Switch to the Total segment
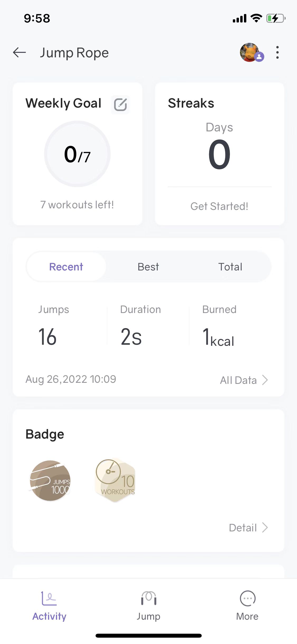297x644 pixels. pos(230,267)
